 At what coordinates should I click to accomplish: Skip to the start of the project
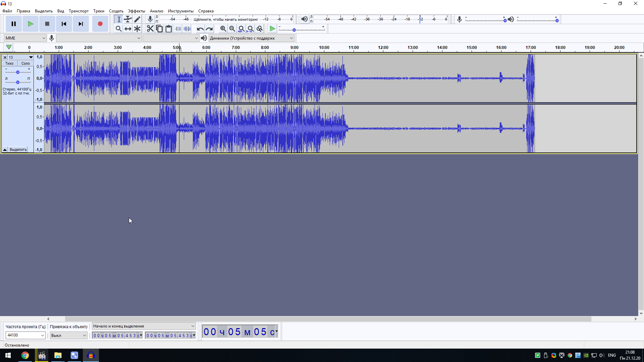(x=64, y=24)
